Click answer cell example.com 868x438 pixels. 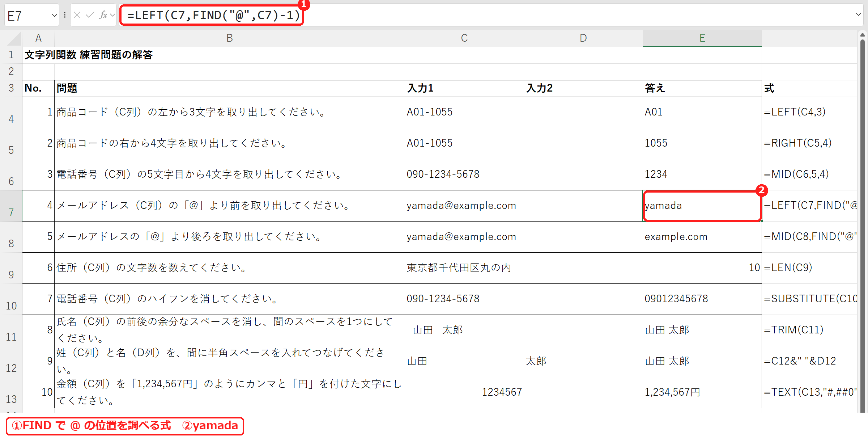pos(702,237)
